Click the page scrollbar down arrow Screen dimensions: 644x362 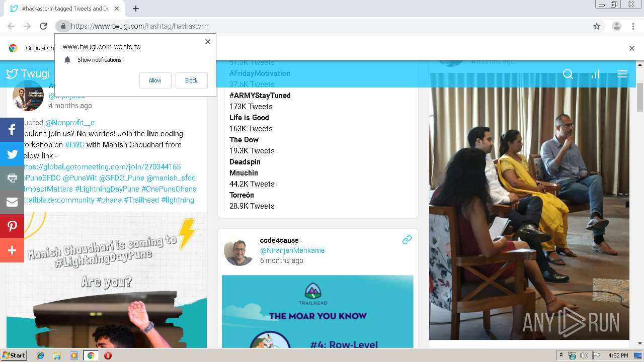click(x=640, y=343)
